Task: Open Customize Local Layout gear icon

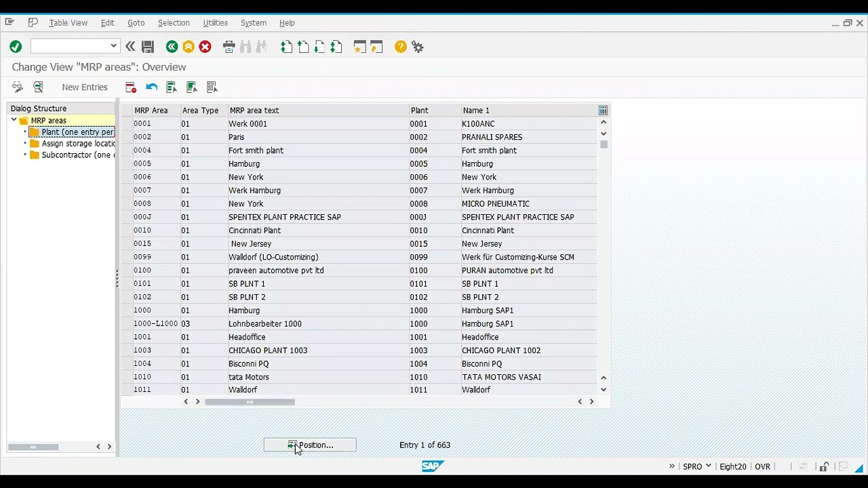Action: coord(418,47)
